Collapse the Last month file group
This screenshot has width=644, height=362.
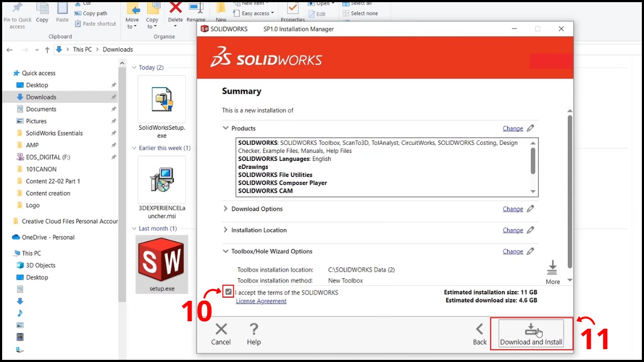click(134, 228)
